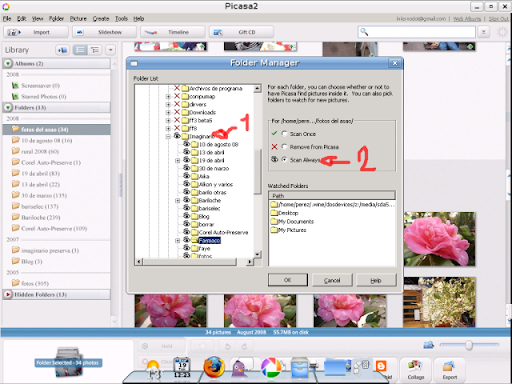The width and height of the screenshot is (512, 384).
Task: Expand the ff3 beta5 folder node
Action: [x=168, y=120]
